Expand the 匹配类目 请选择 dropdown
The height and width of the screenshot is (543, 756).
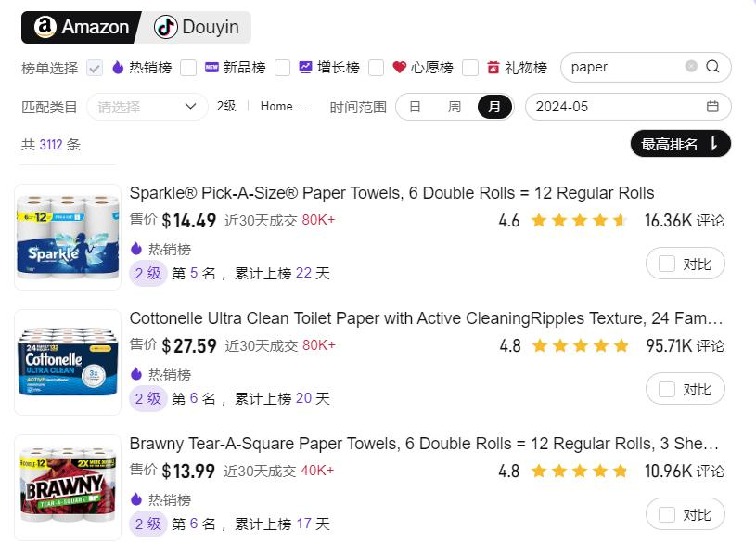pyautogui.click(x=147, y=106)
